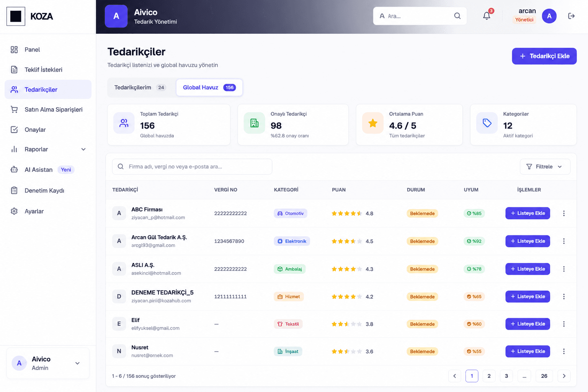Image resolution: width=588 pixels, height=392 pixels.
Task: Click the Ortalama Puan star icon
Action: point(373,123)
